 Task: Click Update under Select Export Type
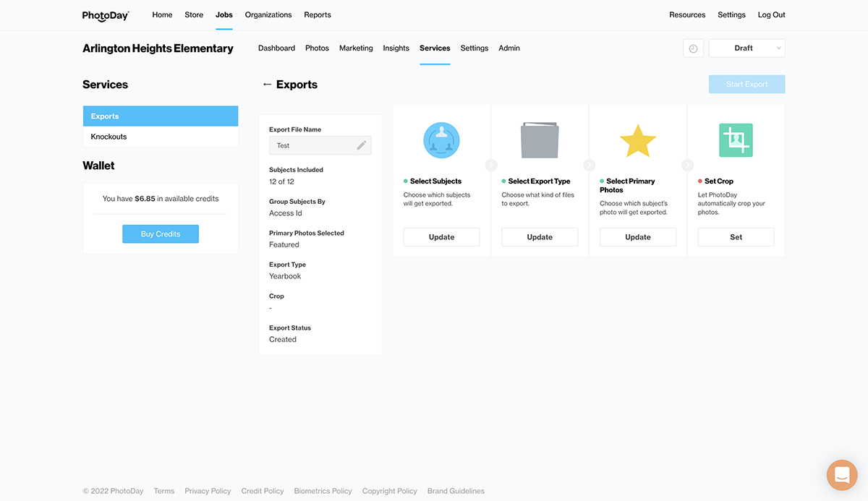tap(540, 237)
